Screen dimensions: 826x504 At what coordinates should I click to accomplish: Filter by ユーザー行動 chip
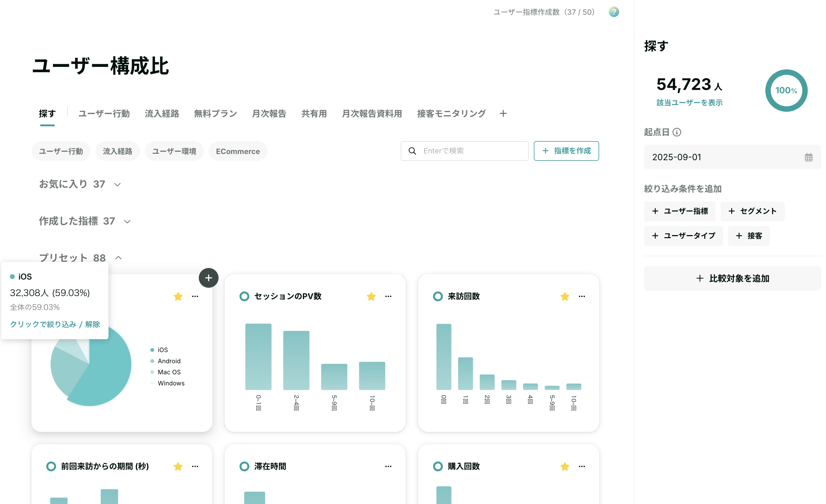[61, 151]
